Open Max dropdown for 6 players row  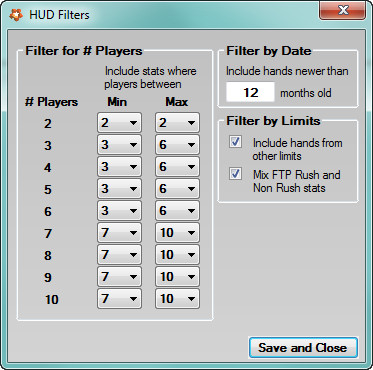[x=177, y=211]
